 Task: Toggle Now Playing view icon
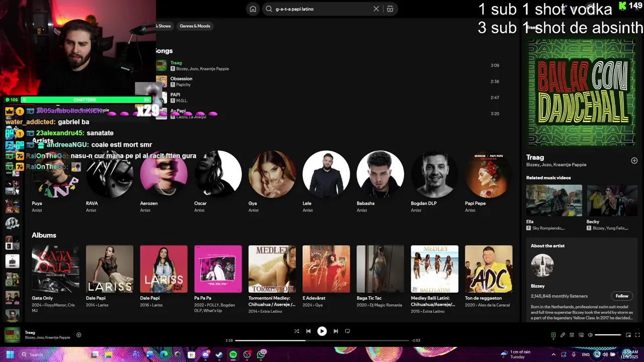pyautogui.click(x=553, y=335)
